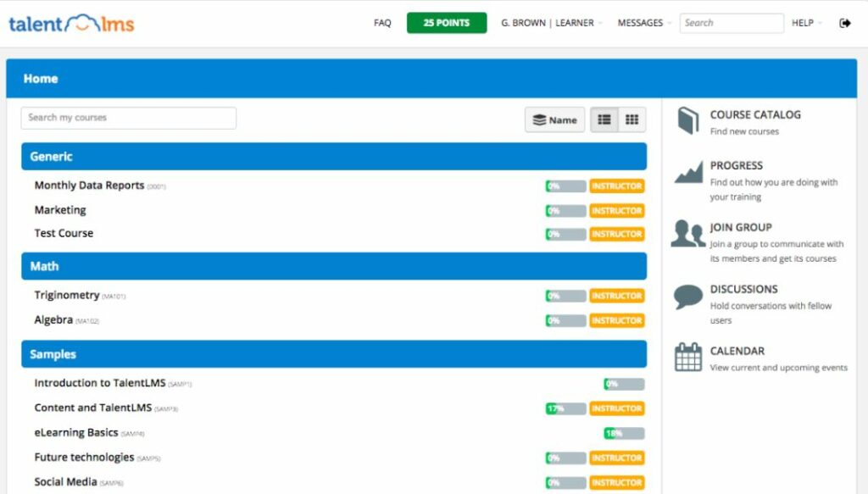Open the Marketing course

[x=60, y=210]
